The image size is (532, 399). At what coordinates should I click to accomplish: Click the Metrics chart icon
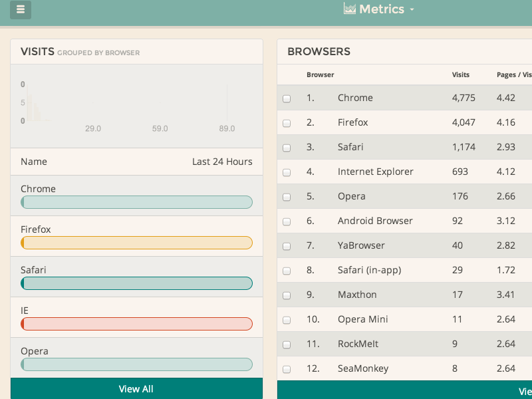350,9
